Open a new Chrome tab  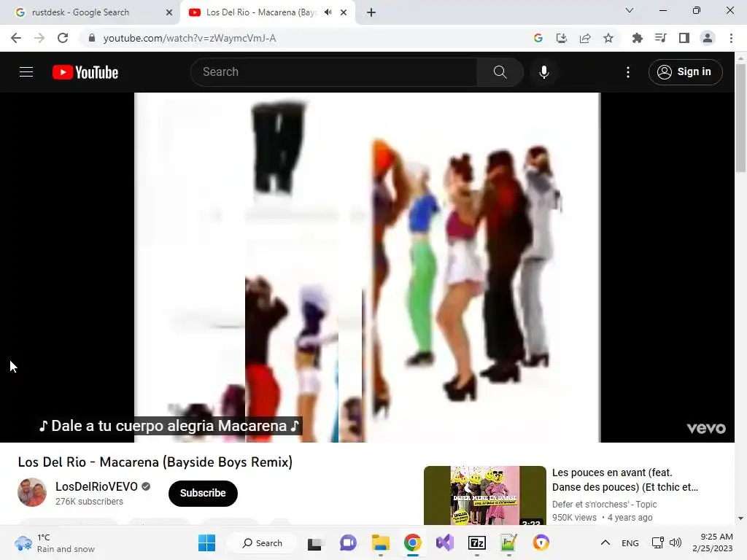click(x=371, y=12)
